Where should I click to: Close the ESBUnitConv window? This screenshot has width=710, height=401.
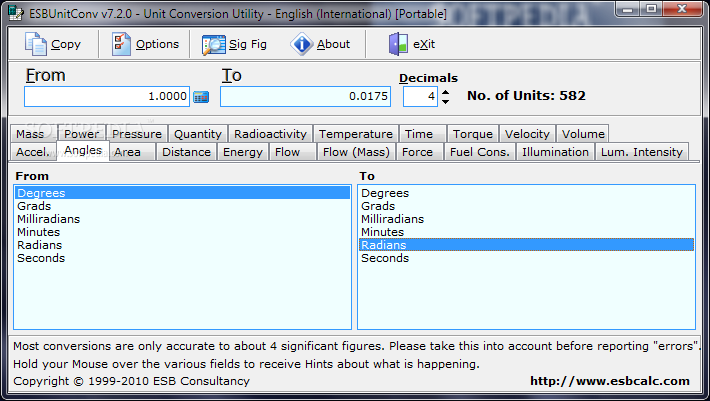coord(682,9)
